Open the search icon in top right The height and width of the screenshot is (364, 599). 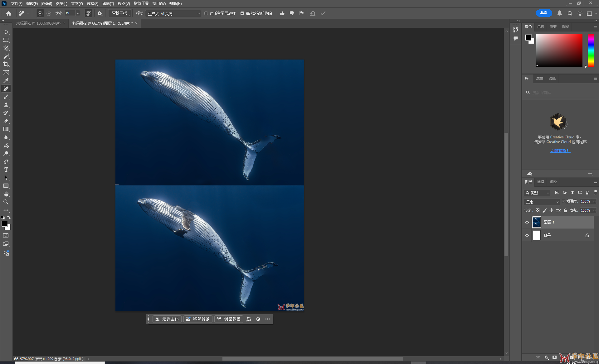coord(570,13)
